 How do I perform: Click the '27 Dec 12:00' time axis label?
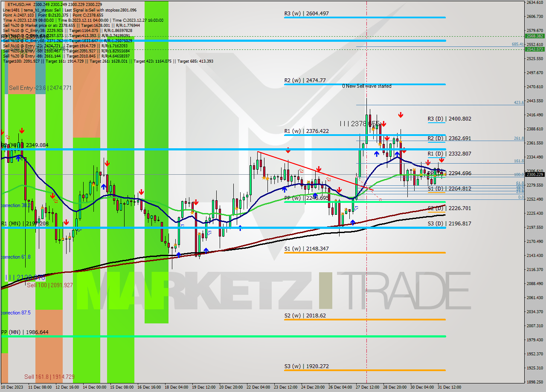tap(367, 387)
